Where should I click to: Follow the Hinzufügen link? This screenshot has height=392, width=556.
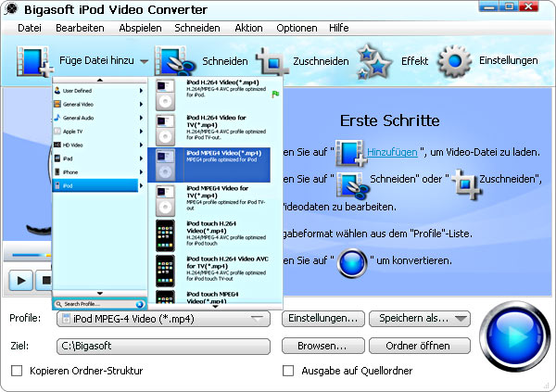[392, 152]
